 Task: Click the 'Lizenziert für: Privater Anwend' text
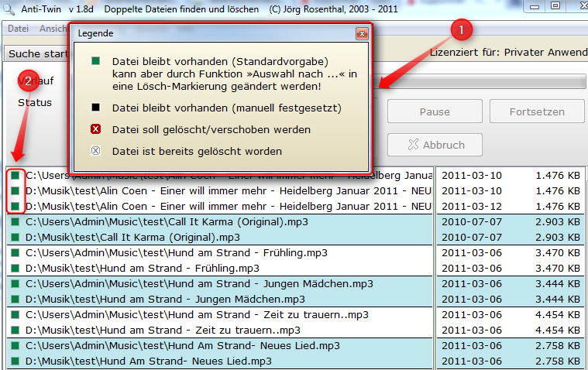(x=508, y=53)
